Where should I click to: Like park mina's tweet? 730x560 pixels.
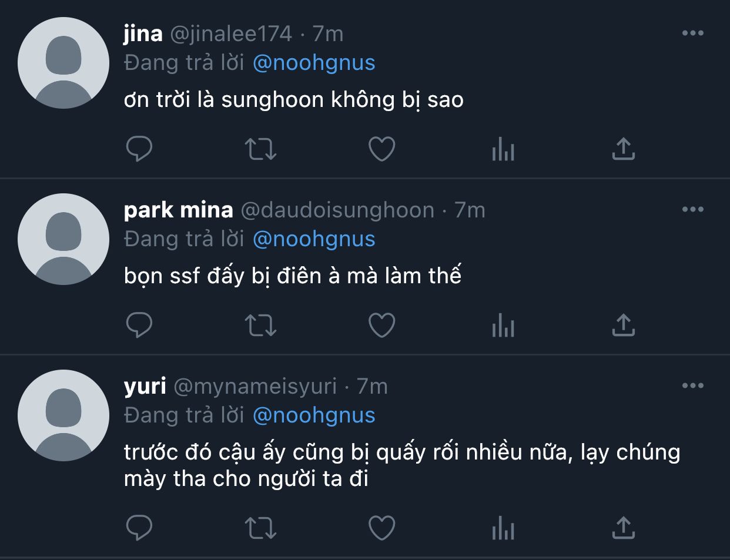pyautogui.click(x=381, y=325)
